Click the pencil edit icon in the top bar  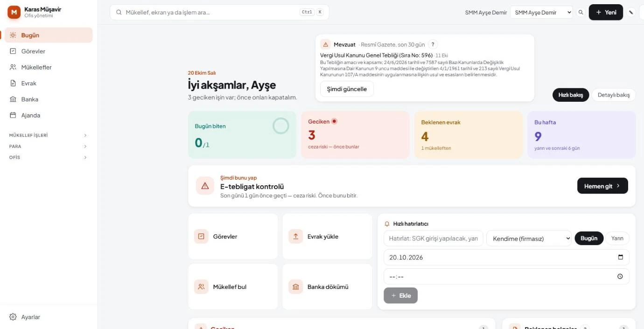pos(631,13)
